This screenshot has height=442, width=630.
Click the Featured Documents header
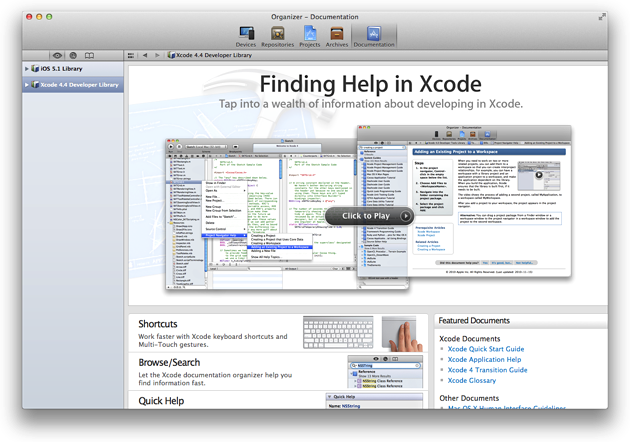(474, 321)
